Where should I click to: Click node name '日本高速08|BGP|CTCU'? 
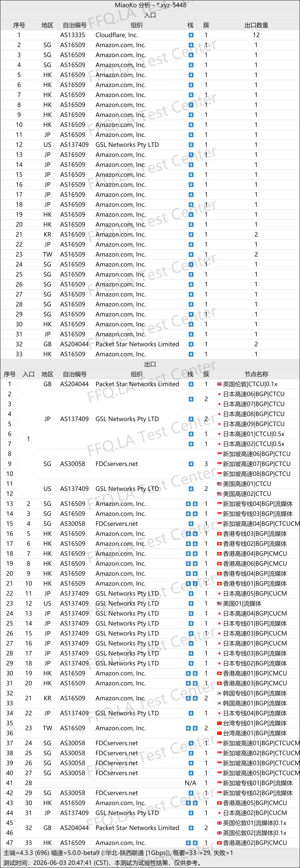pos(254,414)
